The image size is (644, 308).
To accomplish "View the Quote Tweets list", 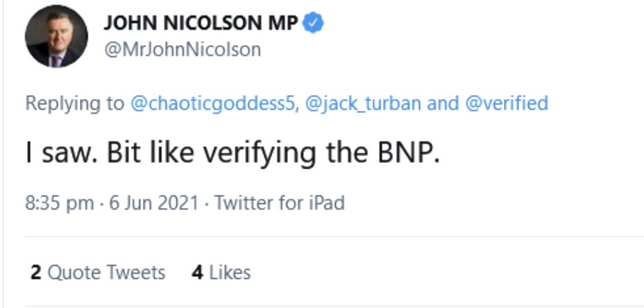I will pyautogui.click(x=106, y=272).
